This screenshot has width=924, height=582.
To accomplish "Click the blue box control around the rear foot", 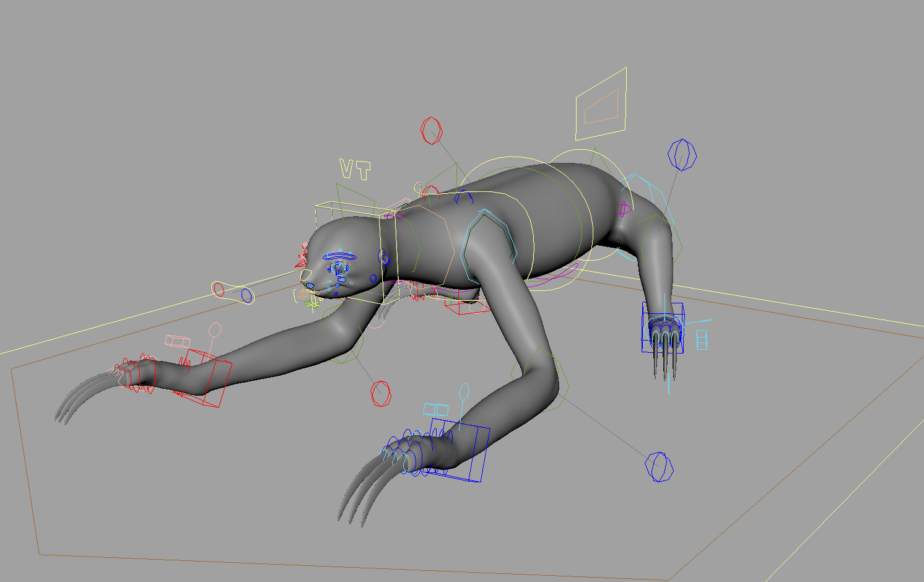I will tap(663, 328).
